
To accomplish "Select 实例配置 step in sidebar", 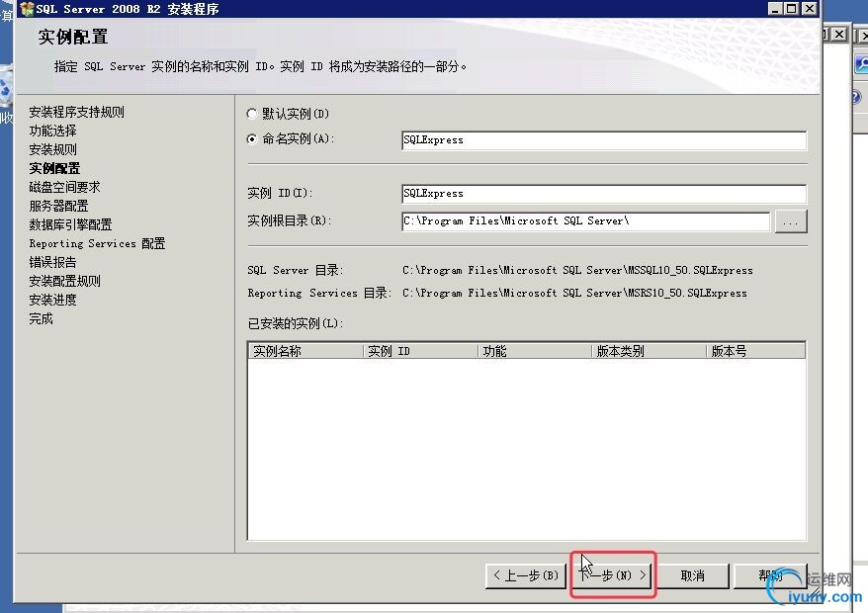I will (54, 168).
